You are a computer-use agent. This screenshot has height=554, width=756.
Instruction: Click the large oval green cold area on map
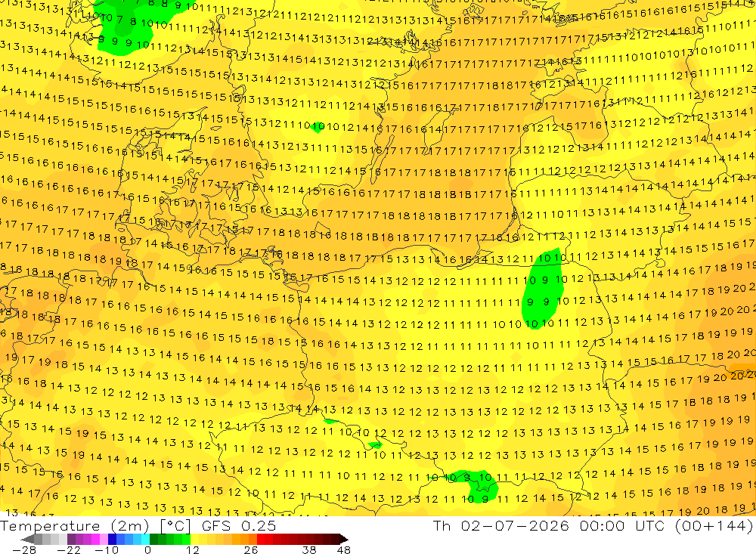click(544, 288)
